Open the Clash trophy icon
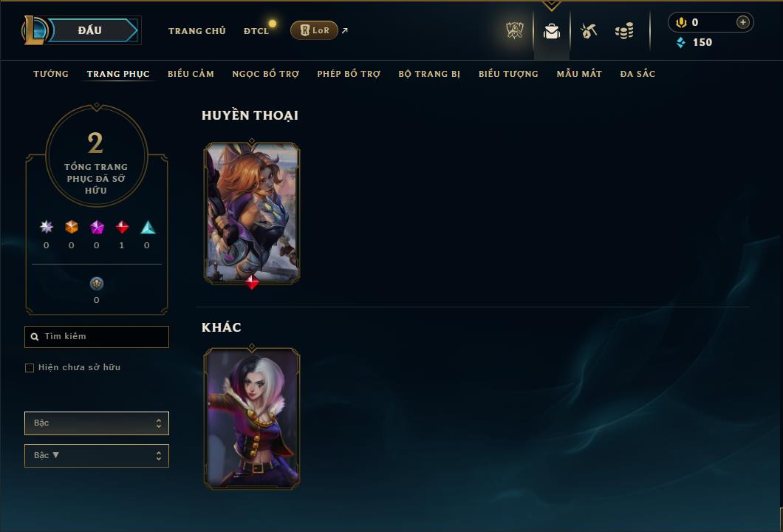The width and height of the screenshot is (783, 532). pos(515,30)
